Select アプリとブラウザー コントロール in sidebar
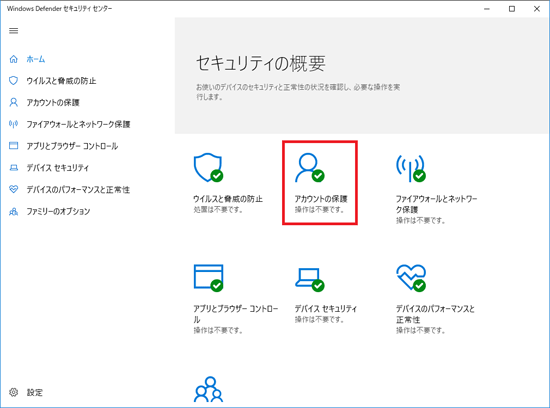Image resolution: width=550 pixels, height=408 pixels. [x=72, y=146]
